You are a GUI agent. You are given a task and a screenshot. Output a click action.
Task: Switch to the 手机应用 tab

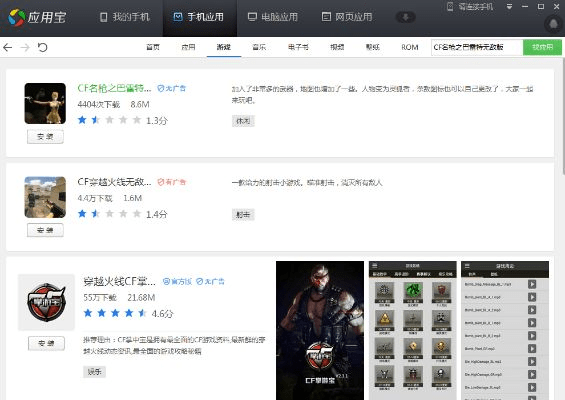tap(199, 17)
